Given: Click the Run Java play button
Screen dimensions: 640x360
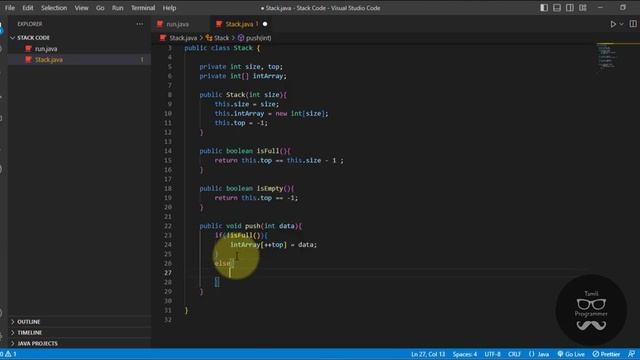Looking at the screenshot, I should pyautogui.click(x=613, y=24).
